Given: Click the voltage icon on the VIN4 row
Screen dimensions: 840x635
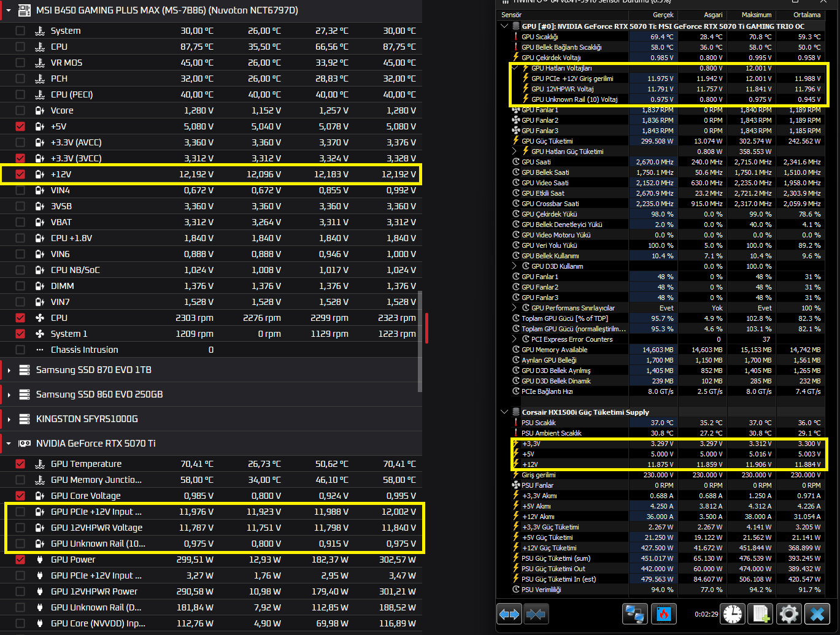Looking at the screenshot, I should [x=40, y=190].
